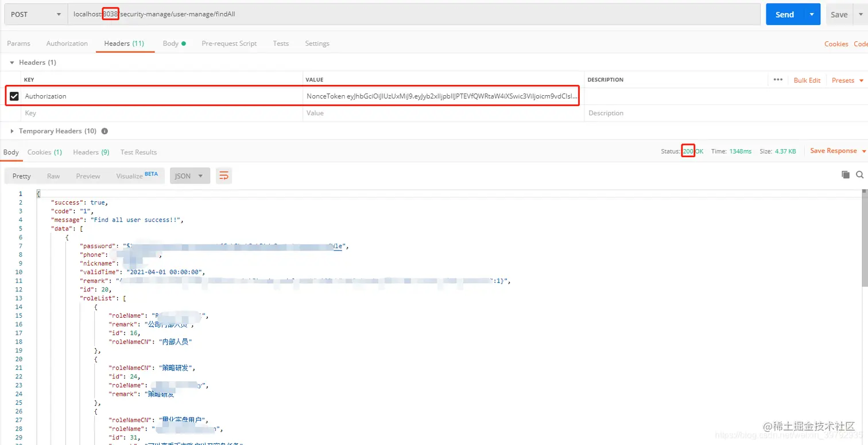Open the Settings tab

pyautogui.click(x=317, y=44)
